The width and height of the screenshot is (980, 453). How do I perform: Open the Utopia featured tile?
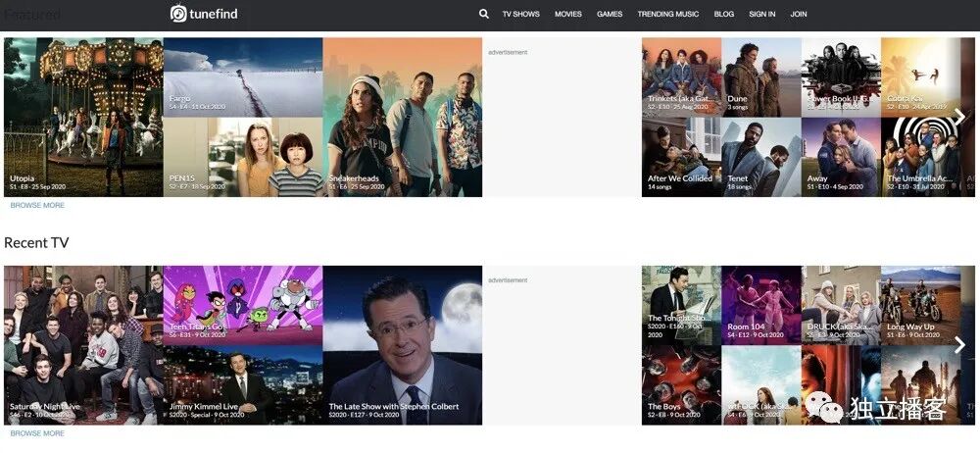point(83,117)
